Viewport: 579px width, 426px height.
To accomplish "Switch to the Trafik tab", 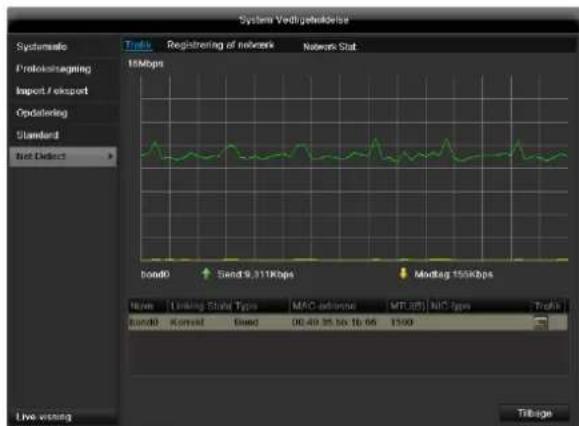I will click(x=138, y=45).
